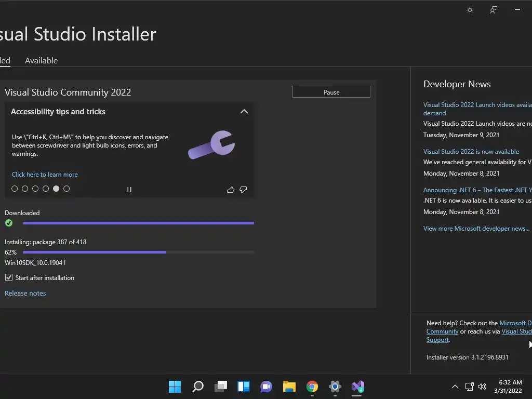Show hidden system tray icons
Screen dimensions: 532x399
click(455, 387)
